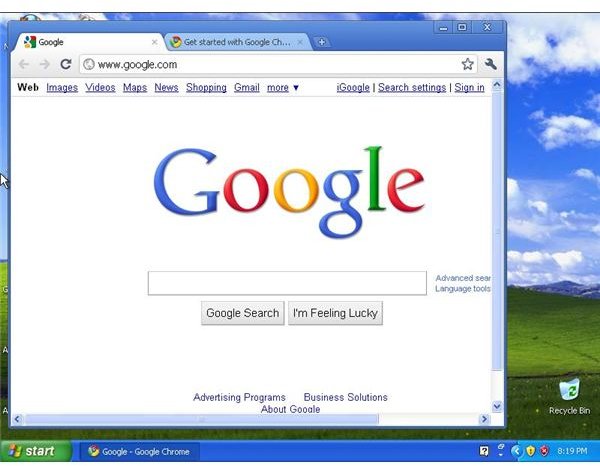Click the Google search text box

[x=287, y=283]
